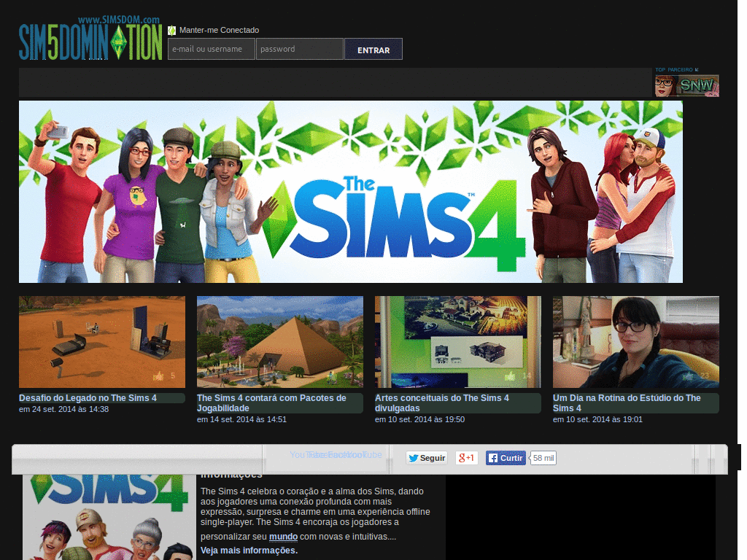747x560 pixels.
Task: Click the like icon on studio routine thumbnail
Action: 689,376
